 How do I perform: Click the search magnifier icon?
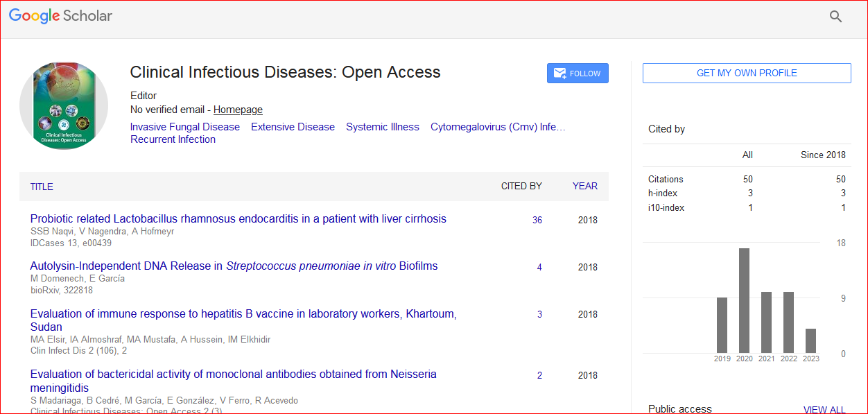coord(835,17)
